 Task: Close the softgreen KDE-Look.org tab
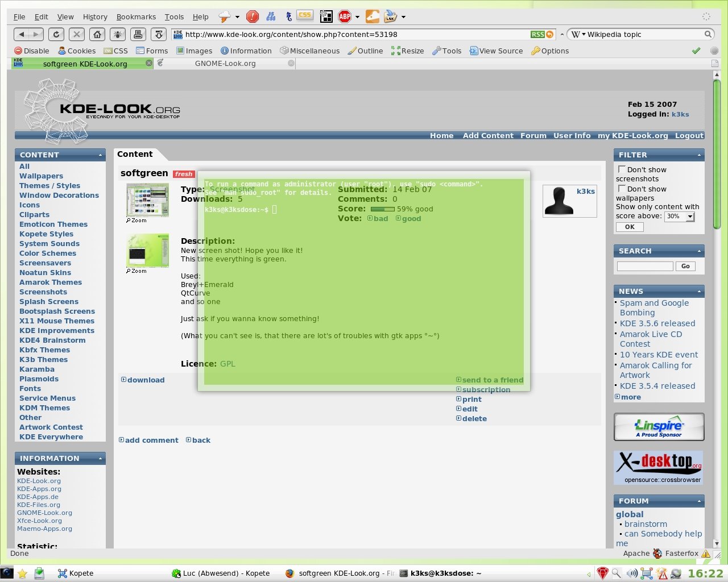point(149,63)
